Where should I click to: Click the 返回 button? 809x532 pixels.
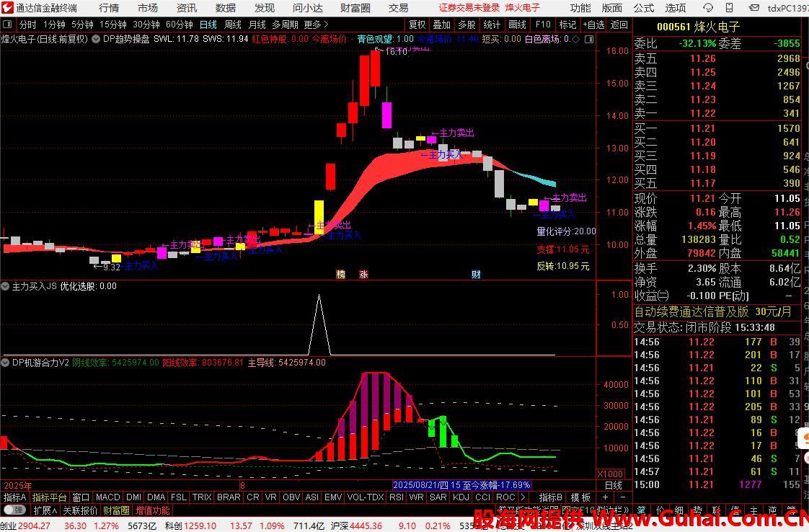click(619, 25)
